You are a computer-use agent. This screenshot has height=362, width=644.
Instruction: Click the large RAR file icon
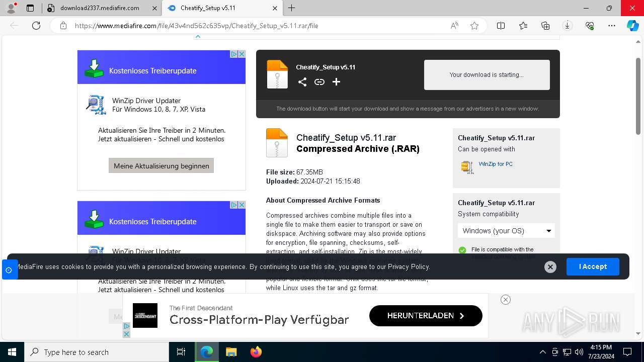point(277,143)
